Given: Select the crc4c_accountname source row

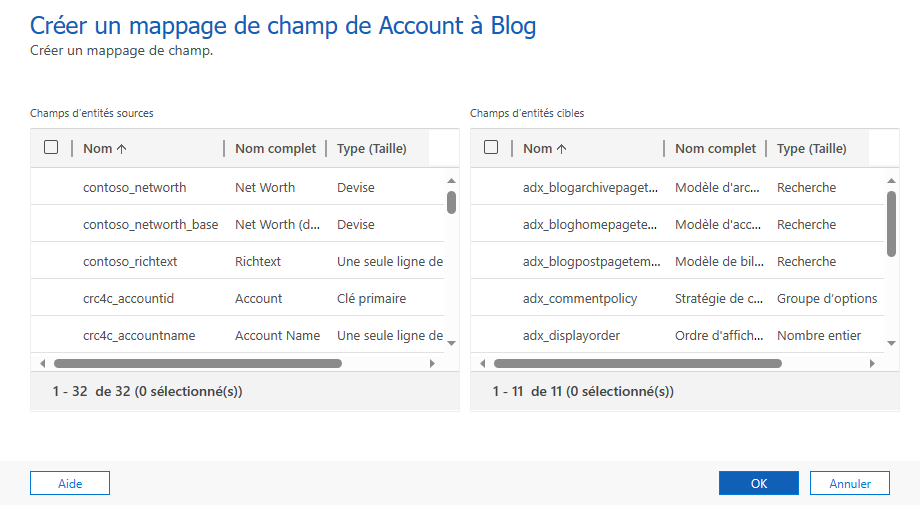Looking at the screenshot, I should click(139, 335).
